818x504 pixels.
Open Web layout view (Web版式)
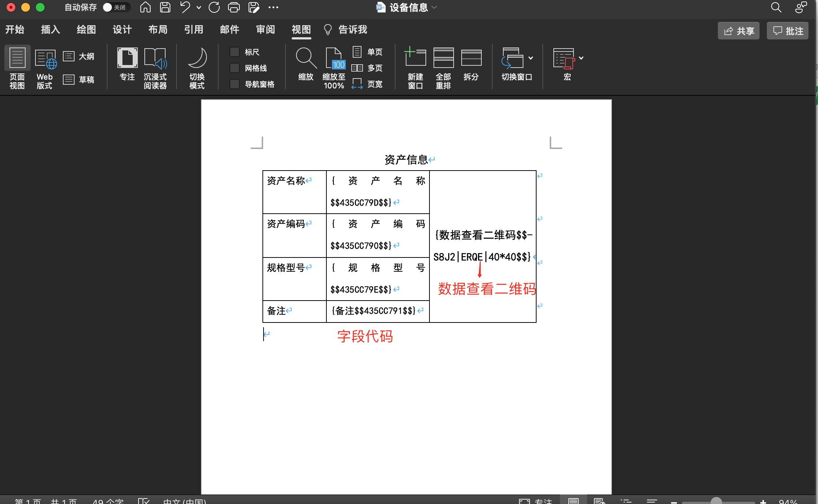(x=45, y=68)
